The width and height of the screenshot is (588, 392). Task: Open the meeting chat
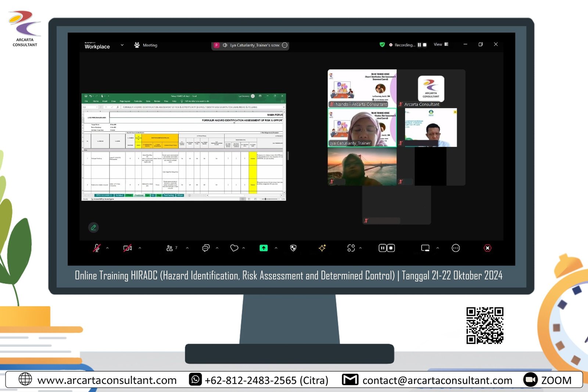point(206,248)
